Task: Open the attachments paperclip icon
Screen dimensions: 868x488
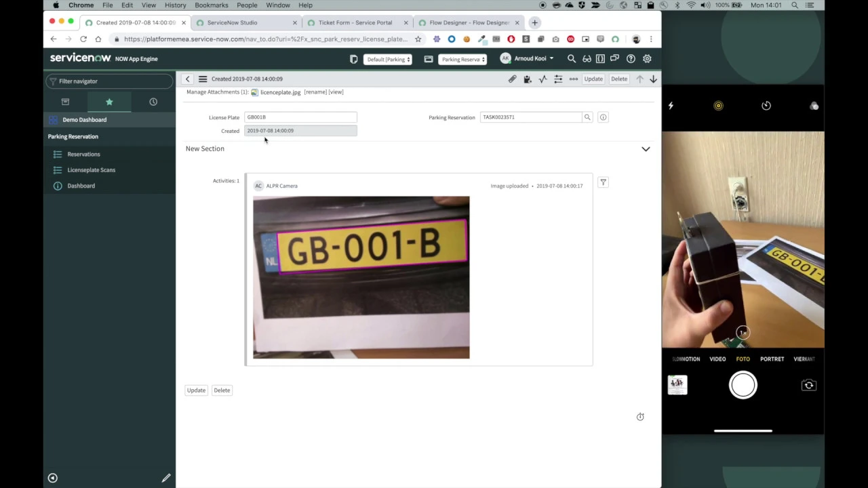Action: (512, 79)
